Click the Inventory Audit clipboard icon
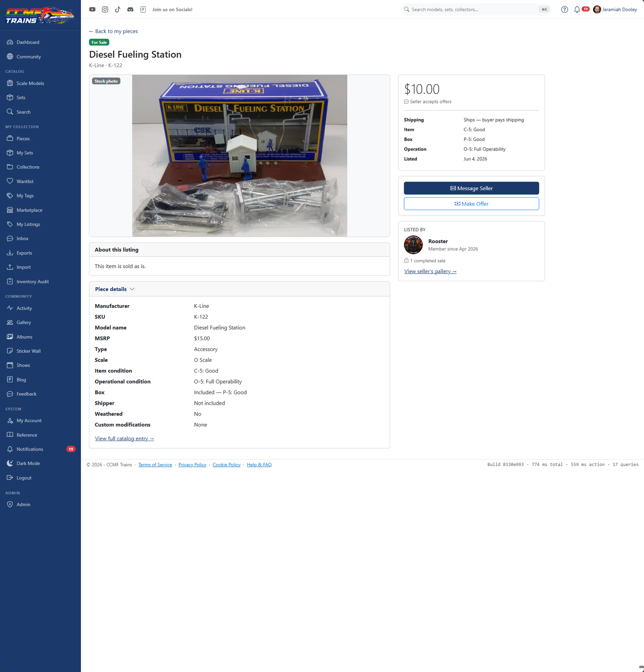 click(x=10, y=282)
